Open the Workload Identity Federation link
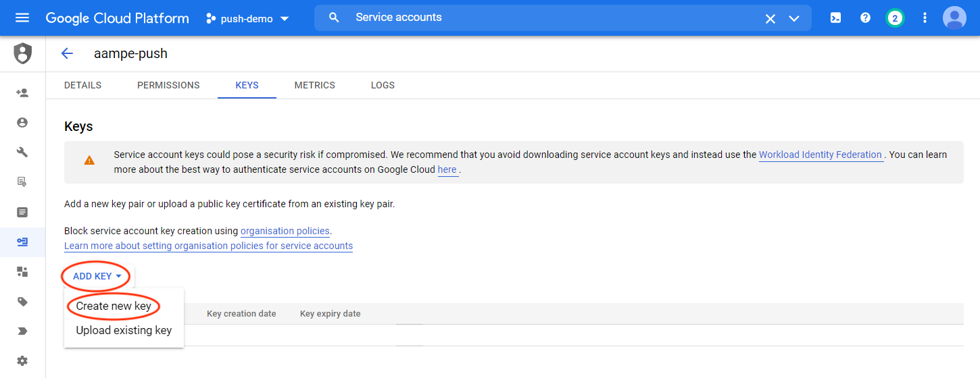 click(x=820, y=155)
